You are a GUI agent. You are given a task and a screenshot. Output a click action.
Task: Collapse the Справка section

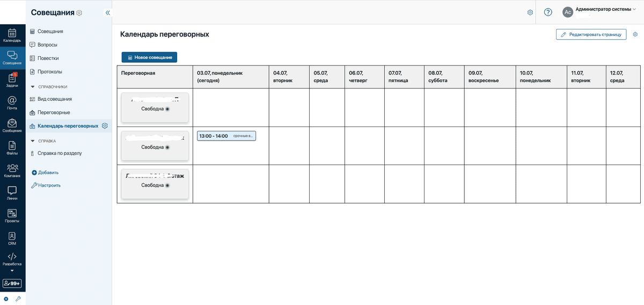tap(33, 141)
